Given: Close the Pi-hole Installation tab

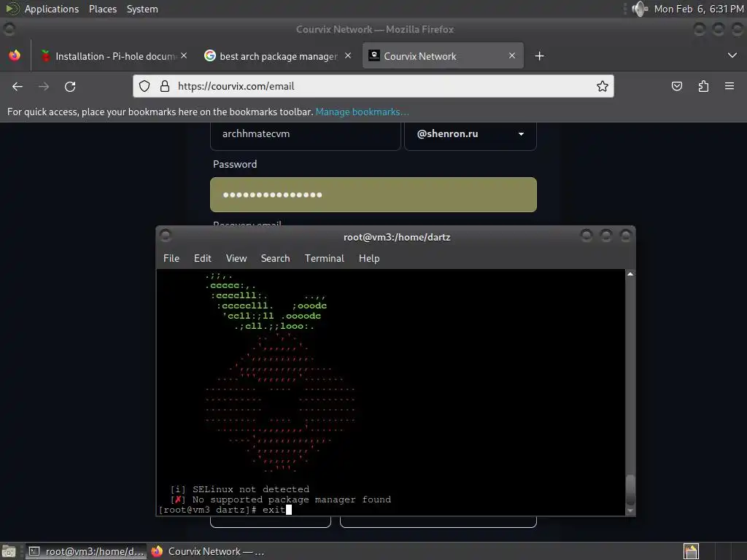Looking at the screenshot, I should [x=184, y=55].
